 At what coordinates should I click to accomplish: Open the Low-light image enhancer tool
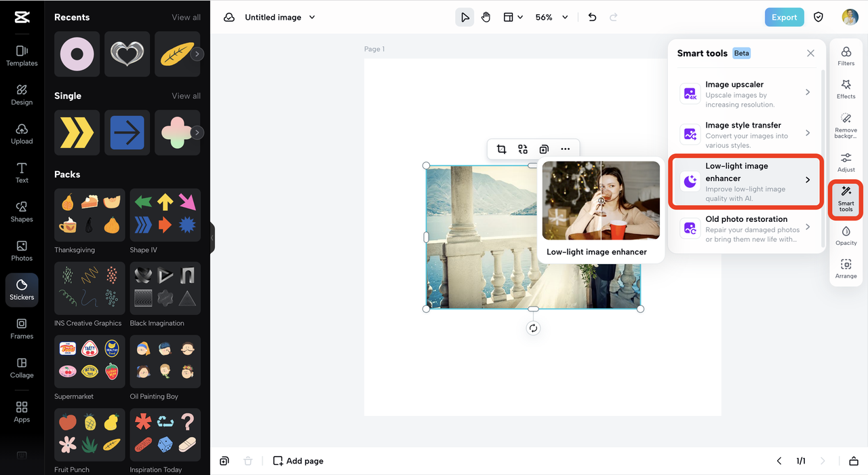(747, 181)
